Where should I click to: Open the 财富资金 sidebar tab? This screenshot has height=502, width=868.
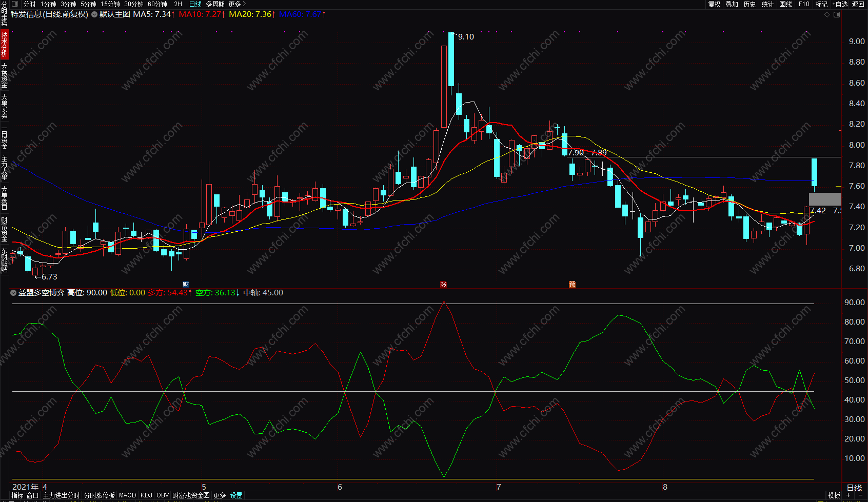click(x=4, y=230)
